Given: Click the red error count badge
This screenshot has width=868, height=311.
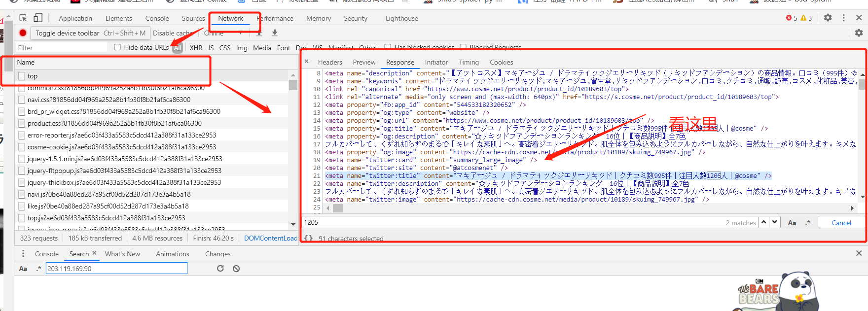Looking at the screenshot, I should coord(792,18).
